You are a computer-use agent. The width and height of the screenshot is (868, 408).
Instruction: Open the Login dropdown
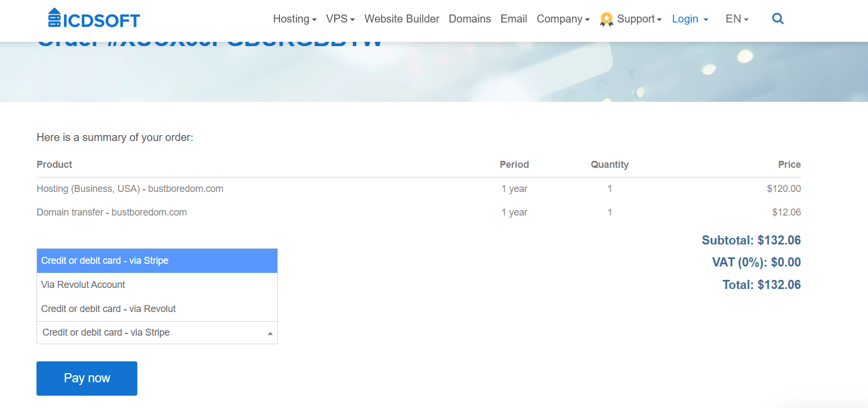pos(690,19)
